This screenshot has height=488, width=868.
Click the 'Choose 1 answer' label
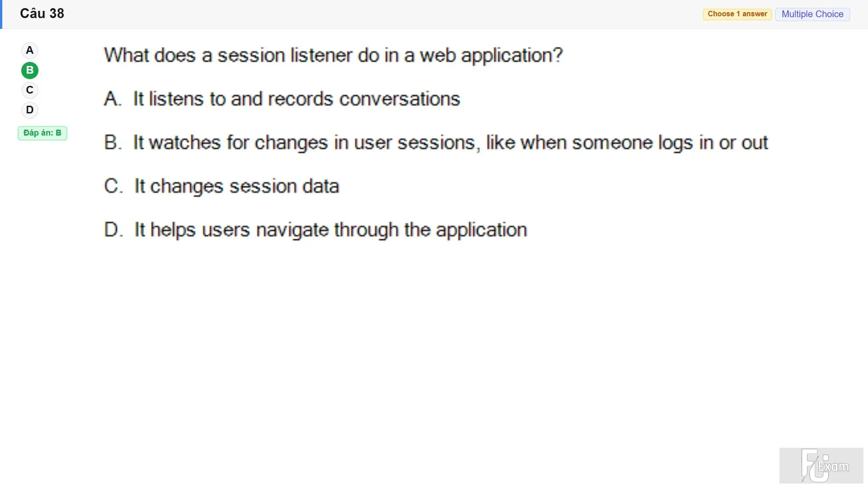pyautogui.click(x=737, y=14)
